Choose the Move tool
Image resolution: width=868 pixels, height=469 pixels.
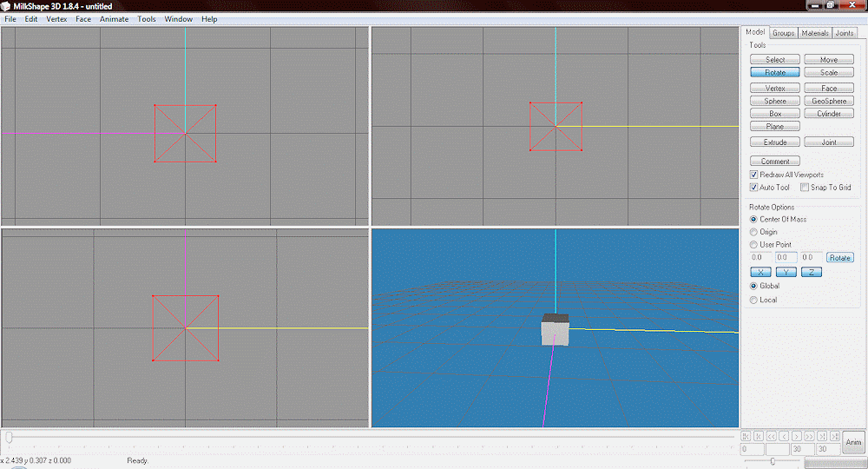click(x=829, y=59)
